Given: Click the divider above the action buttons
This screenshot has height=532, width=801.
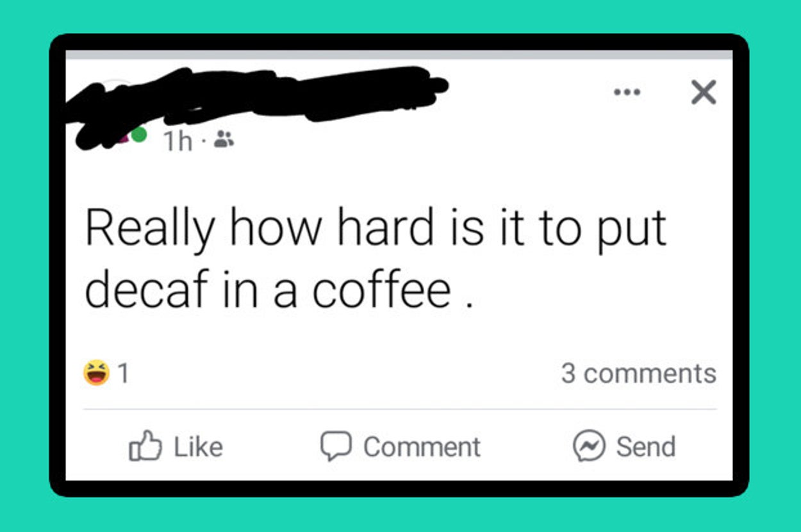Looking at the screenshot, I should coord(399,409).
